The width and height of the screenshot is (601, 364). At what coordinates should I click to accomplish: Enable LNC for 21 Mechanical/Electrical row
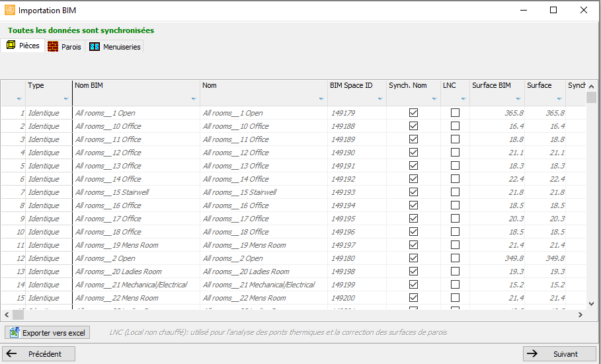click(455, 285)
